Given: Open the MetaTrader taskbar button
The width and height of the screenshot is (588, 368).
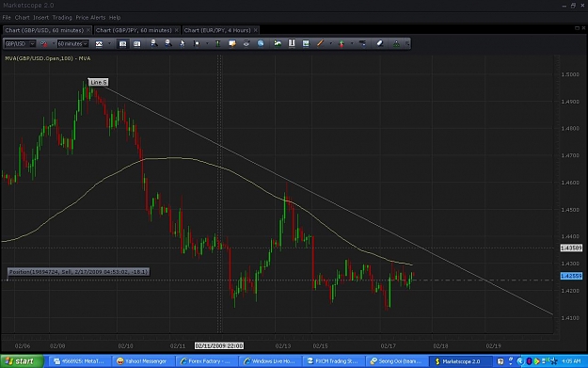Looking at the screenshot, I should click(x=80, y=361).
